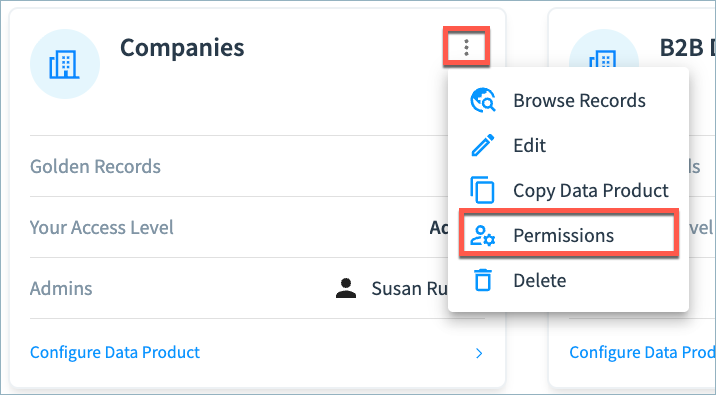716x395 pixels.
Task: Click the Your Access Level row
Action: [257, 227]
